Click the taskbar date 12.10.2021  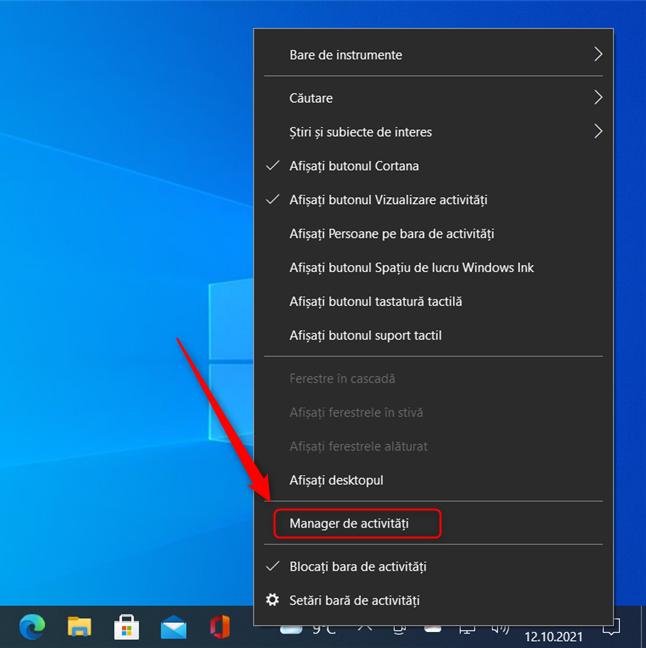click(553, 637)
